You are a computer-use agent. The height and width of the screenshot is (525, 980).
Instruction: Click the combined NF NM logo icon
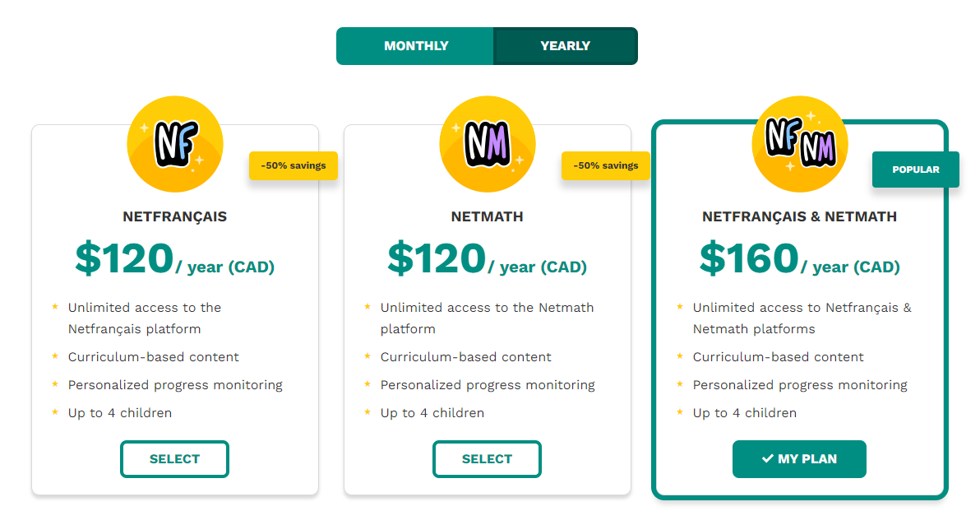799,144
